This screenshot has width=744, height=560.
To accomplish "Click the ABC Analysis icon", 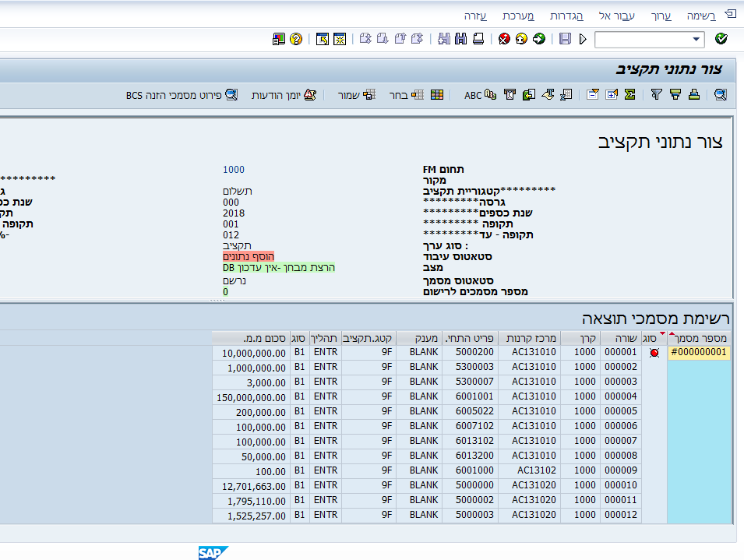I will pyautogui.click(x=480, y=95).
